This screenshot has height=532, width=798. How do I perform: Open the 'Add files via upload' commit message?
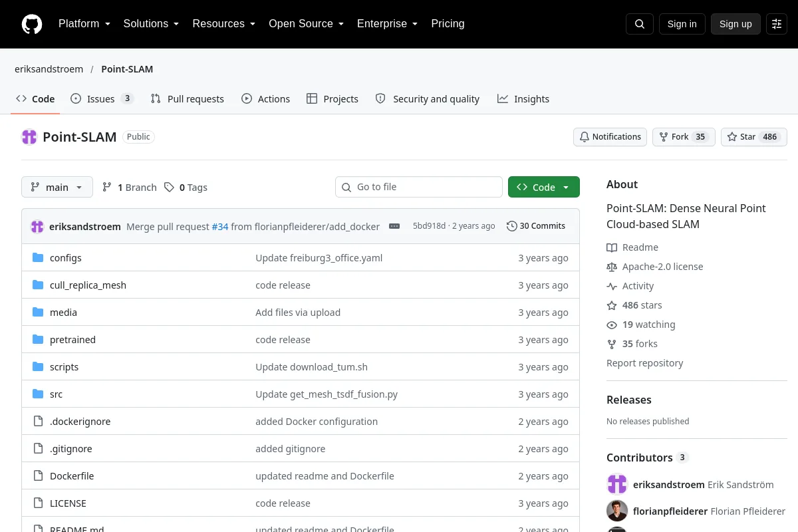298,313
